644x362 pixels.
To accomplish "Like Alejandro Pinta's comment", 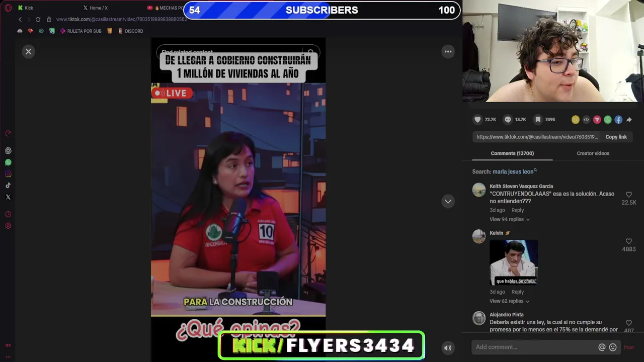I will tap(628, 323).
